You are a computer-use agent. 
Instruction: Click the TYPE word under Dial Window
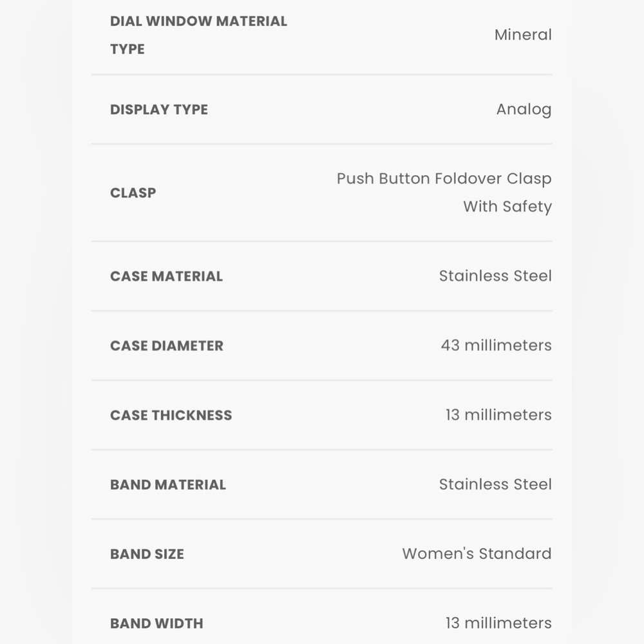pyautogui.click(x=128, y=50)
